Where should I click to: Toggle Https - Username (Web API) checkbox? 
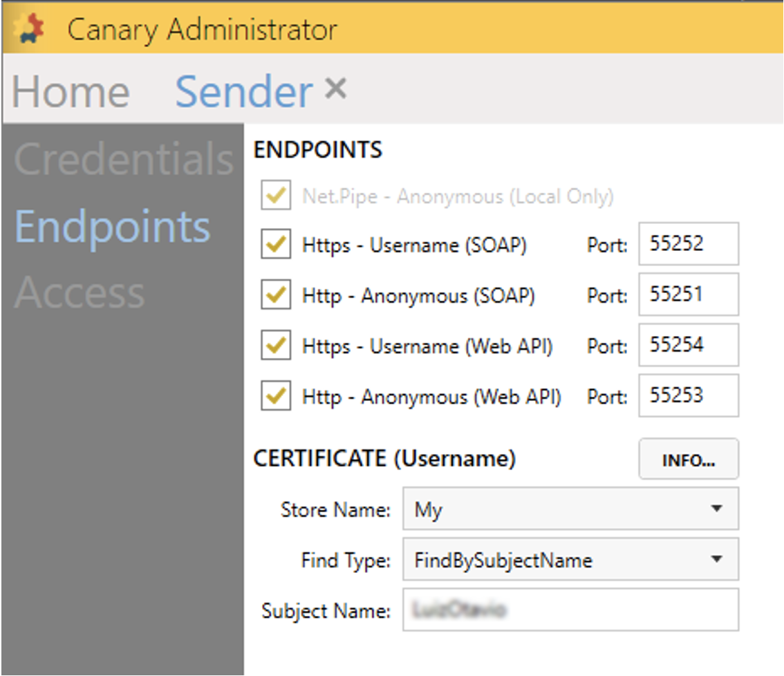coord(275,346)
